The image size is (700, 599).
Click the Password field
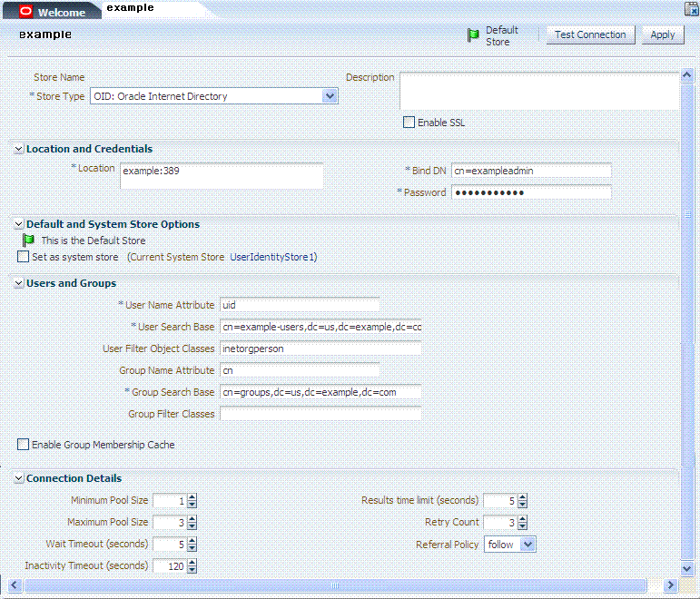[x=531, y=192]
